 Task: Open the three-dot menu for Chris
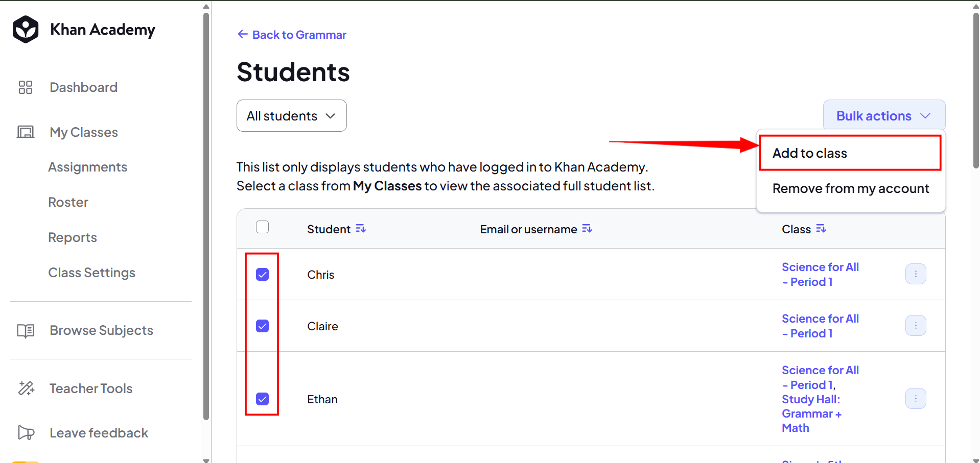pos(916,274)
